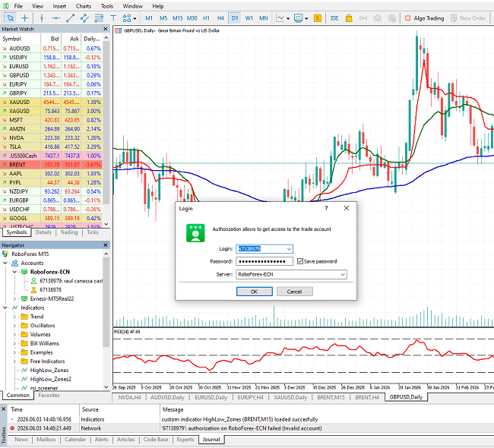The image size is (494, 448).
Task: Switch chart timeframe to M5
Action: point(163,18)
